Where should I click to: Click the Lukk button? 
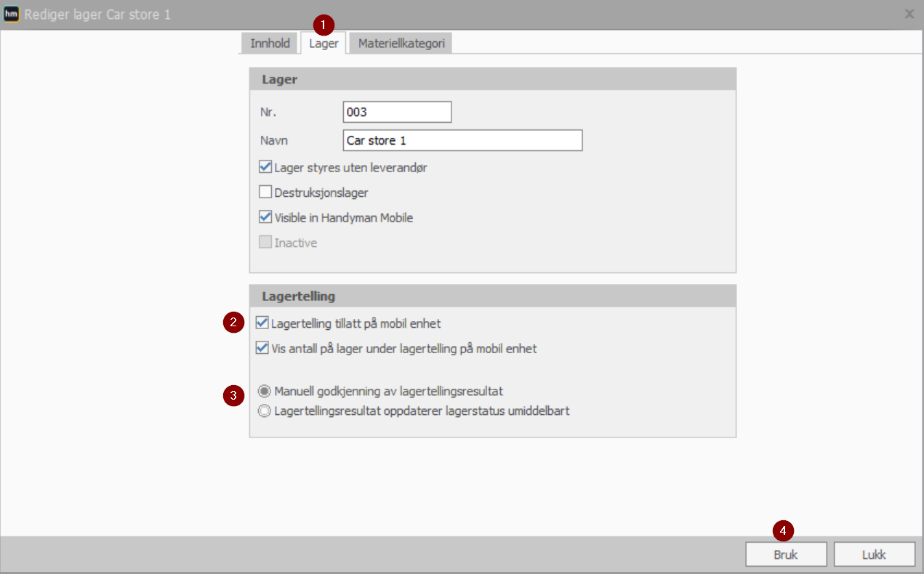874,554
